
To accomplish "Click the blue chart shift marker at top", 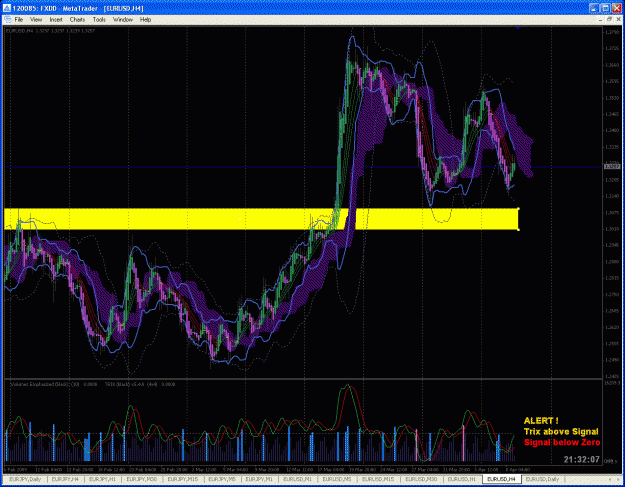I will click(518, 27).
